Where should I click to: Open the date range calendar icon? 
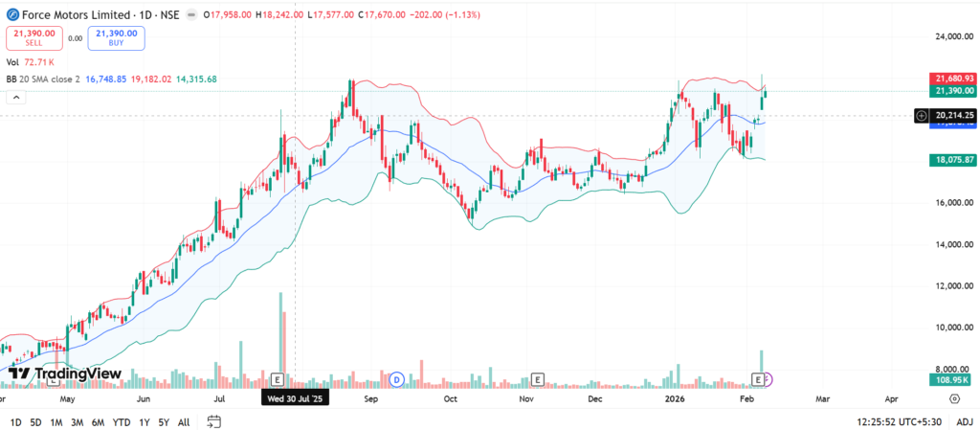tap(213, 421)
